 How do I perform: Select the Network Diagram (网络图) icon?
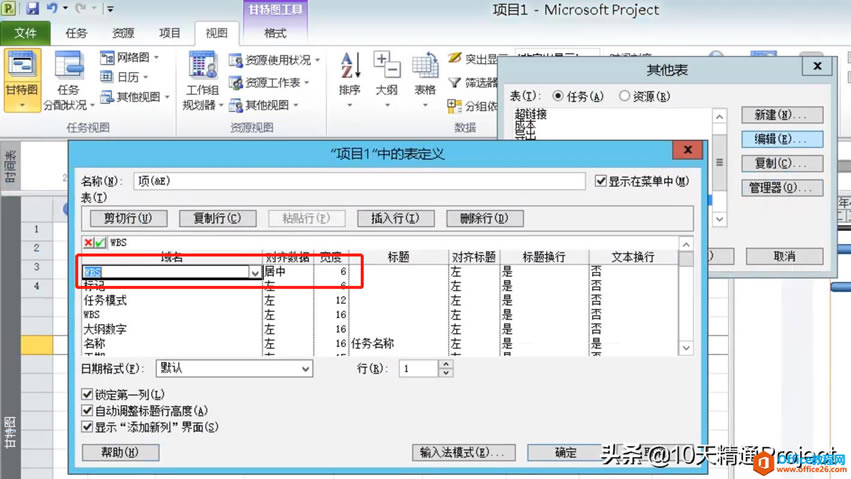(x=107, y=58)
